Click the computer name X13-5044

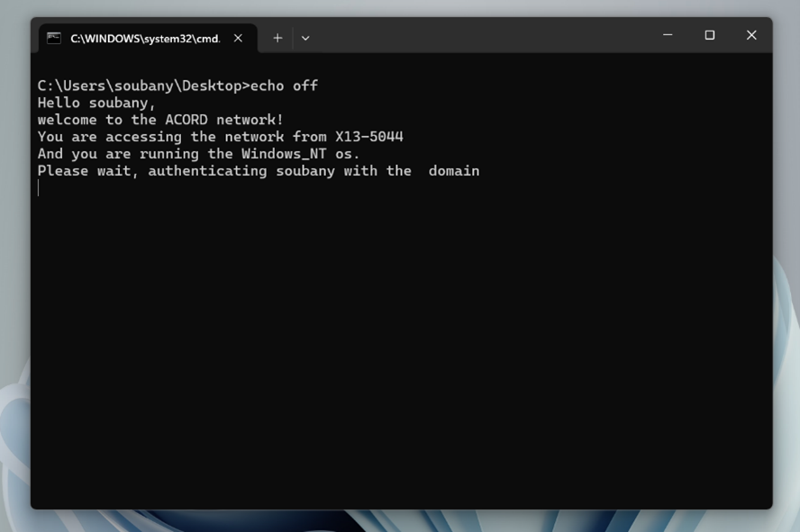point(368,137)
